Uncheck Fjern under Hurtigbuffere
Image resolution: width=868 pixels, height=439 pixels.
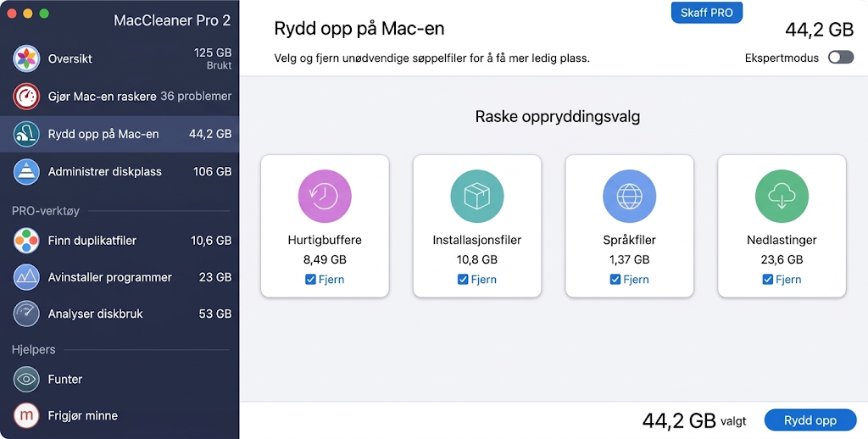click(x=310, y=280)
